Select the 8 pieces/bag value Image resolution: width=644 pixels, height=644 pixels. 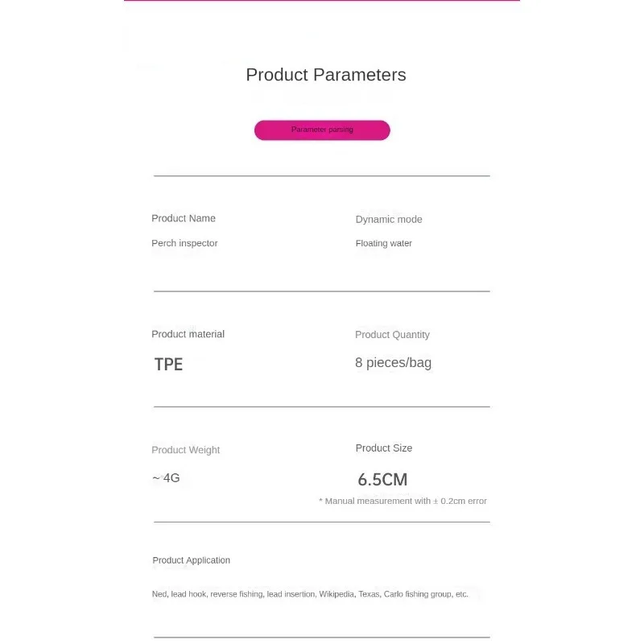pos(393,363)
